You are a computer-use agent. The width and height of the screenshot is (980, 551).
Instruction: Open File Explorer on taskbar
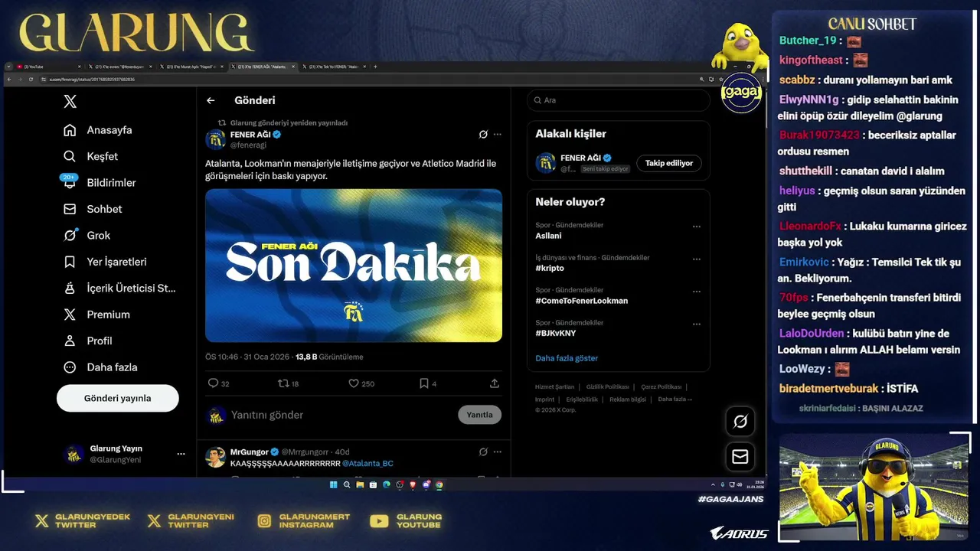pyautogui.click(x=360, y=484)
